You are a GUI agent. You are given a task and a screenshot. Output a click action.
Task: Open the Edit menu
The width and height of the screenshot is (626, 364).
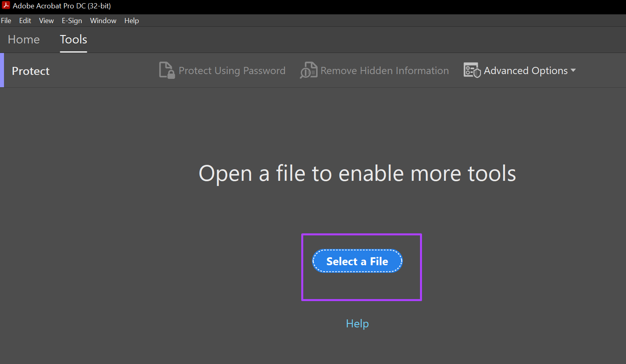(x=25, y=21)
